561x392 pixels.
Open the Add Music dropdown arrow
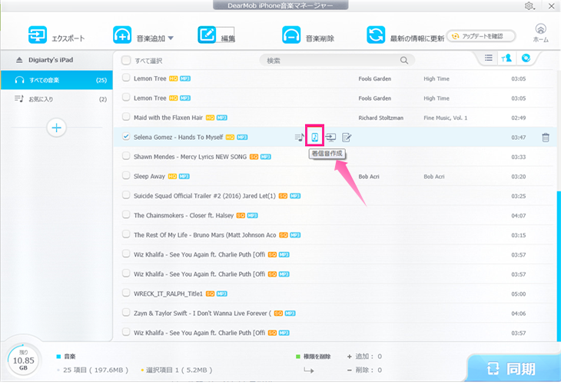[171, 38]
